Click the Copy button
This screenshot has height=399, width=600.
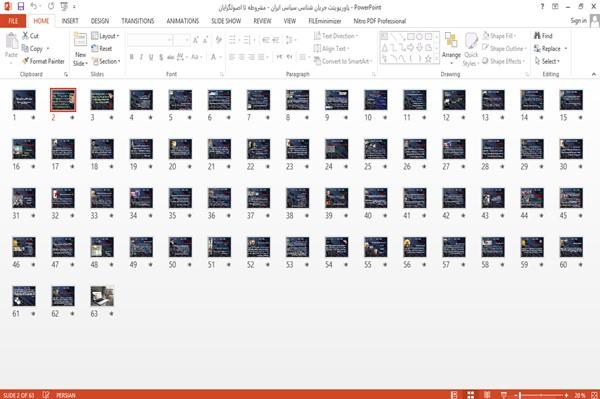[33, 49]
